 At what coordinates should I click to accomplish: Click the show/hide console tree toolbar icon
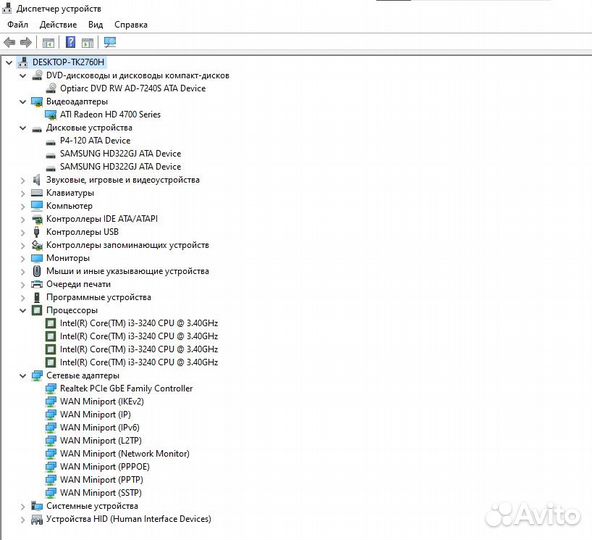pyautogui.click(x=48, y=43)
